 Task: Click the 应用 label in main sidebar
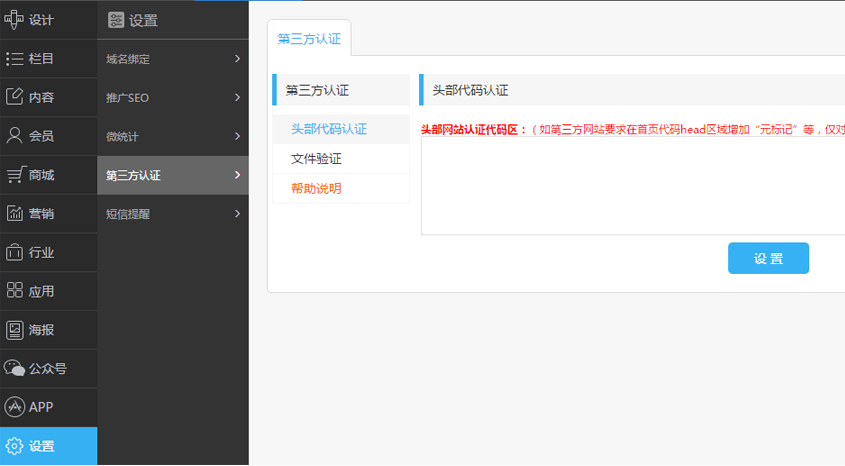click(41, 291)
